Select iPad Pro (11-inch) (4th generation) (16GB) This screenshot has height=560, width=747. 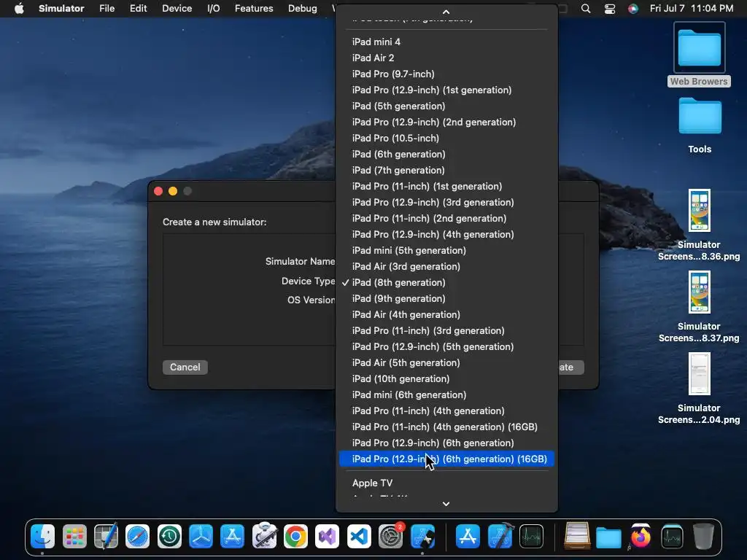tap(446, 427)
